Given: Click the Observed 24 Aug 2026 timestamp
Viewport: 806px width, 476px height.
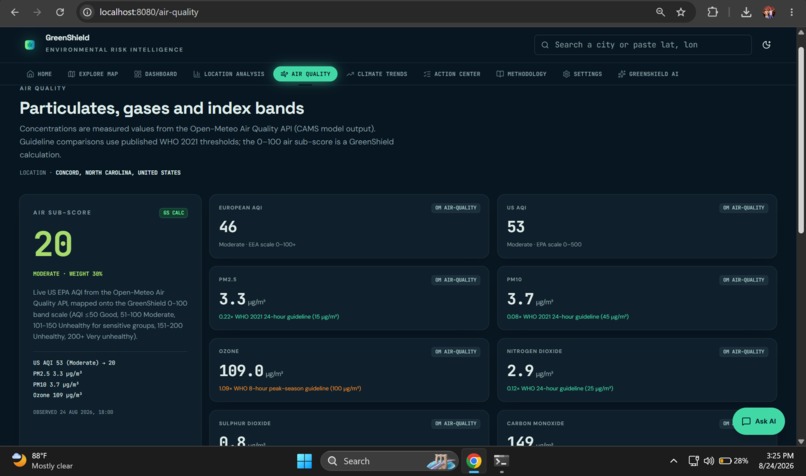Looking at the screenshot, I should click(73, 412).
